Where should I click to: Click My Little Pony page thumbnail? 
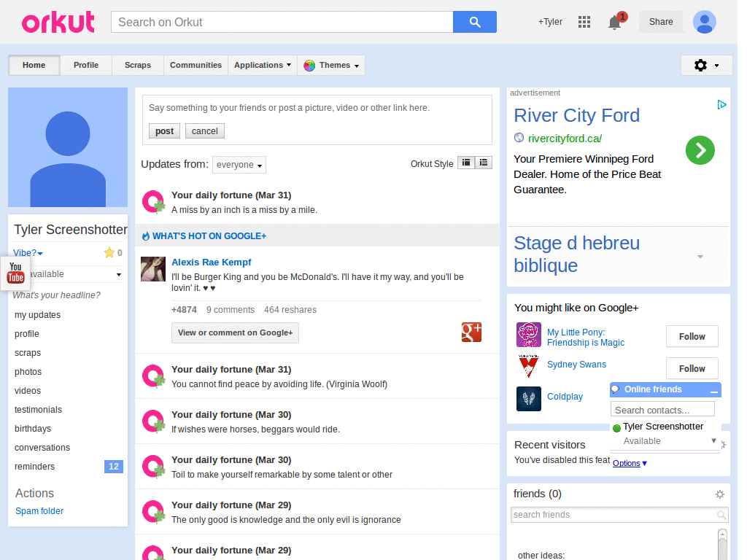pyautogui.click(x=528, y=335)
